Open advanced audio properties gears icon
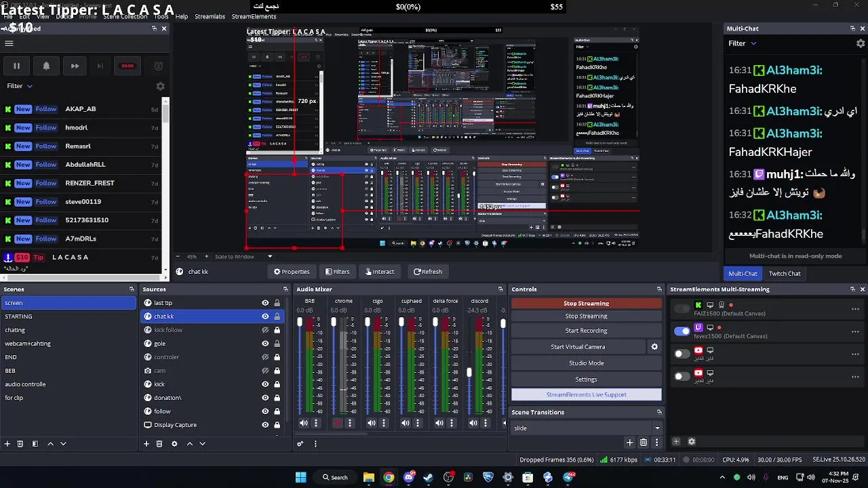 (x=300, y=443)
